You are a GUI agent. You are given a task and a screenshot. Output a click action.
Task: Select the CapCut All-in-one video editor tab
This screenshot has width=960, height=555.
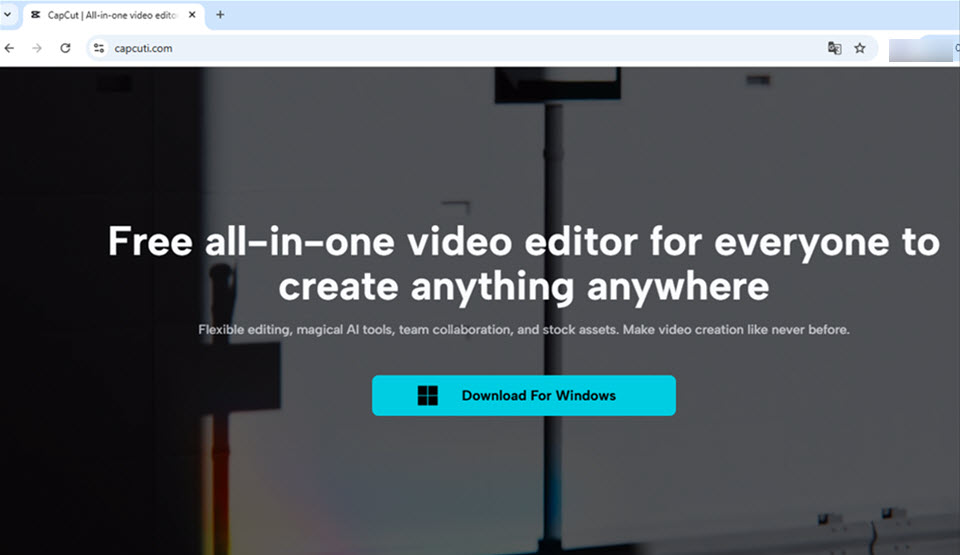point(114,15)
